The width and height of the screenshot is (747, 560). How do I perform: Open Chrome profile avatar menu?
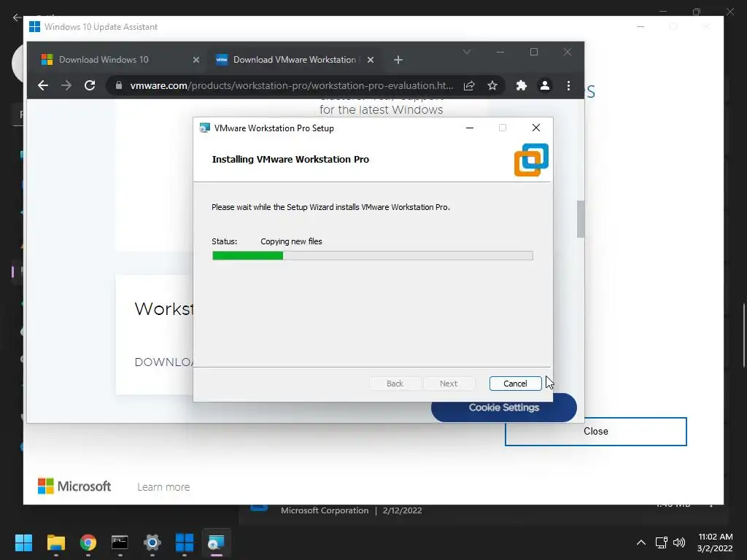(x=544, y=85)
